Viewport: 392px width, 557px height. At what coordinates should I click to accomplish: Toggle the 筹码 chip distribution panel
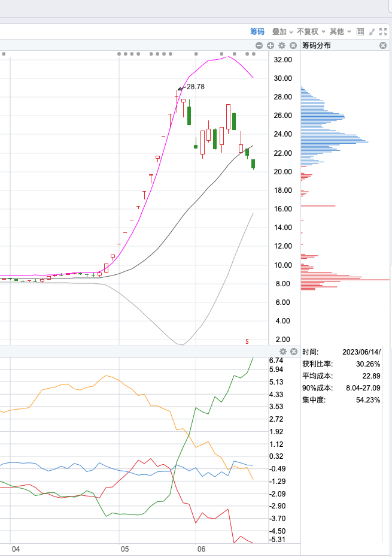click(x=257, y=32)
